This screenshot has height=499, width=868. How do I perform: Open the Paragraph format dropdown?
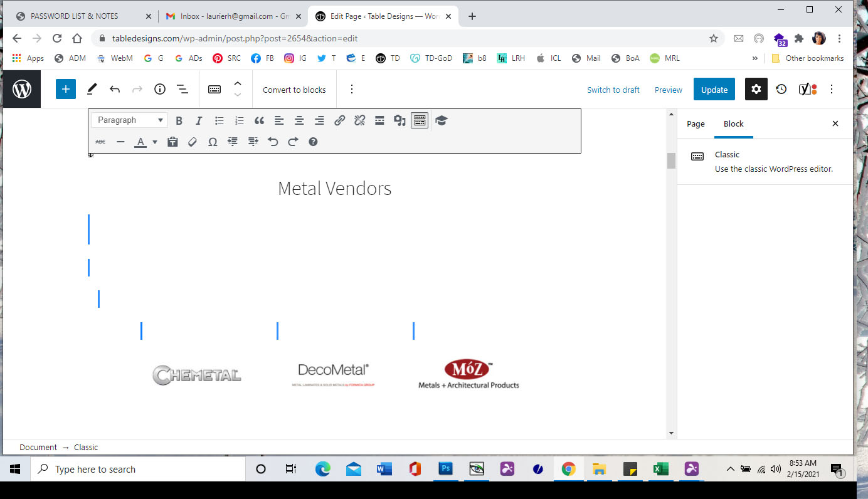pyautogui.click(x=129, y=120)
